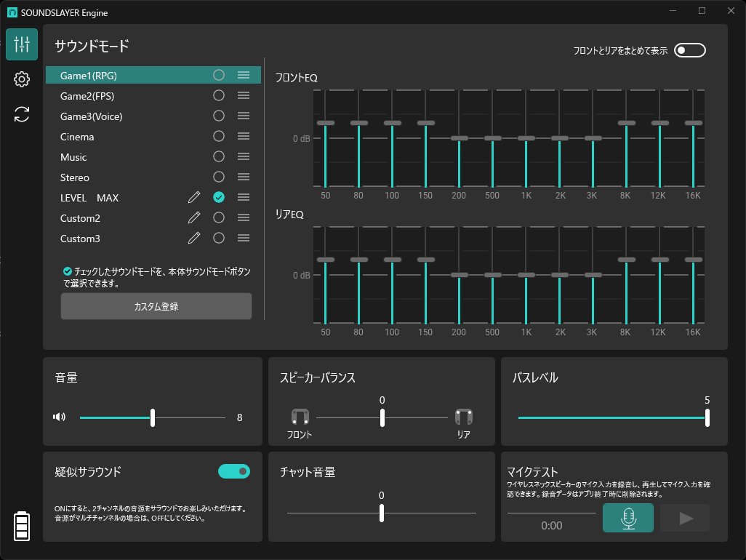This screenshot has width=746, height=560.
Task: Check the Music mode circle
Action: (x=219, y=156)
